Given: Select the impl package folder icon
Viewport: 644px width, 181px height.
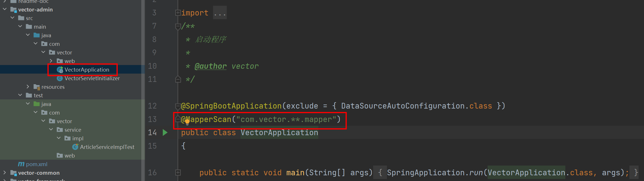Looking at the screenshot, I should tap(67, 138).
